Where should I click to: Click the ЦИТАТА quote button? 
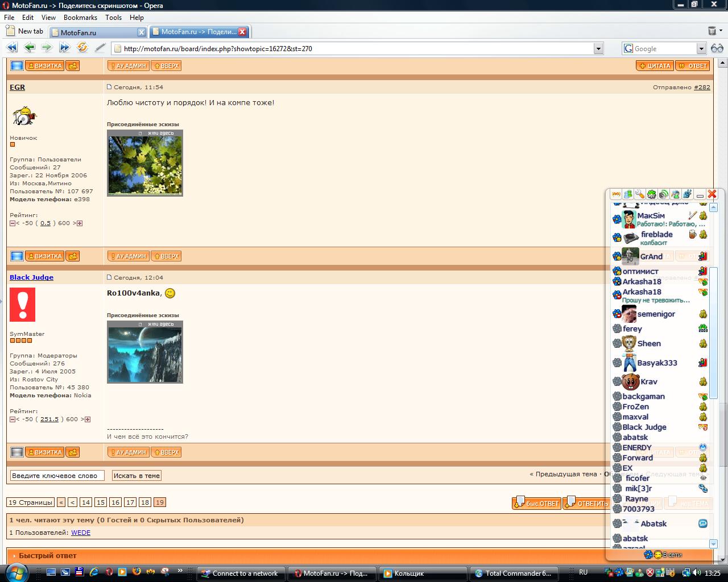click(x=655, y=66)
